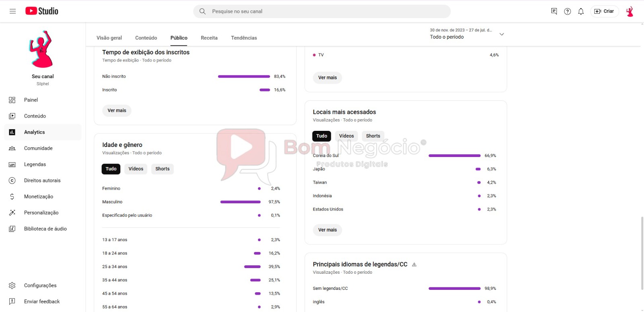Click the 45 a 54 anos row label
The image size is (644, 312).
click(115, 294)
